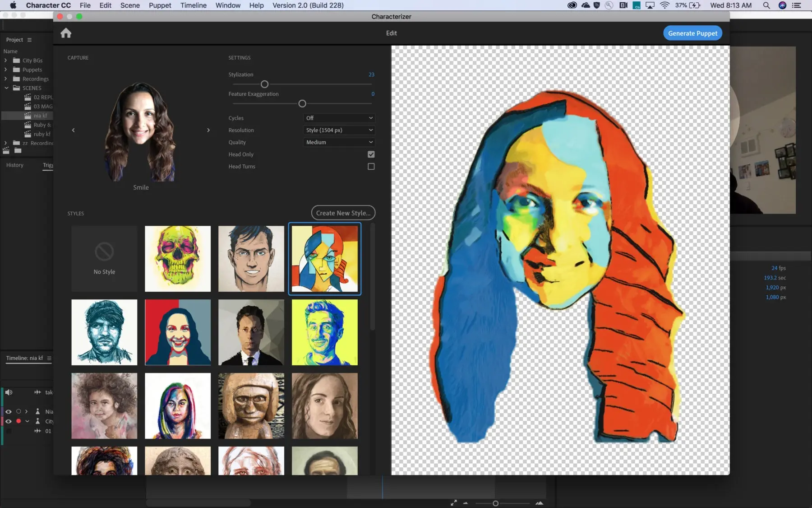The height and width of the screenshot is (508, 812).
Task: Enable Head Turns
Action: pyautogui.click(x=371, y=166)
